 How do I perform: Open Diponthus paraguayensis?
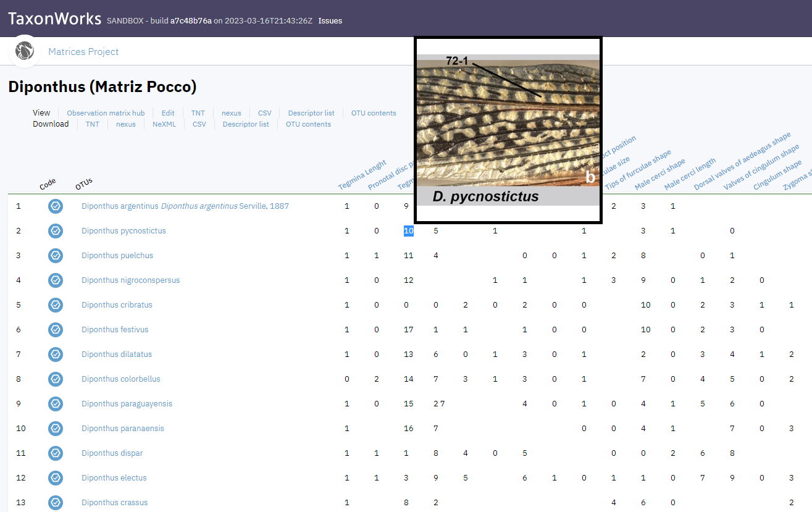coord(127,404)
